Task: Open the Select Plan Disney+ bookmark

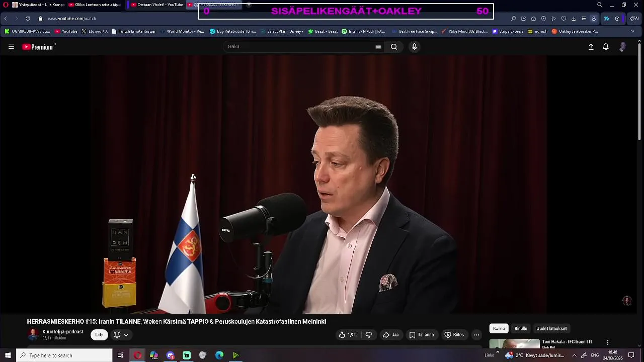Action: tap(282, 31)
